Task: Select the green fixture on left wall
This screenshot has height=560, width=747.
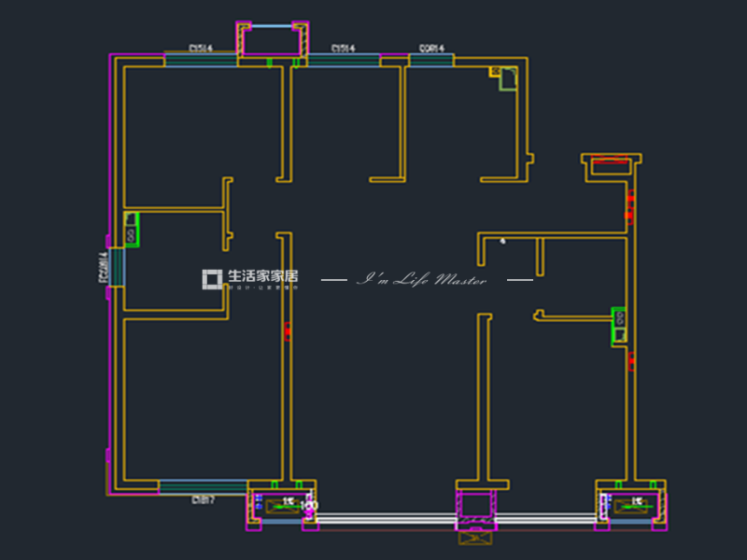Action: pos(132,230)
